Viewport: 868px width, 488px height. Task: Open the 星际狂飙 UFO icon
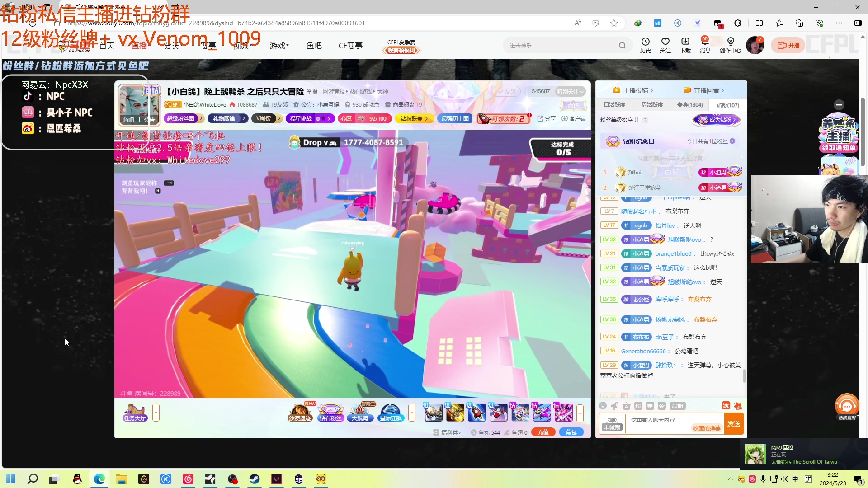(391, 413)
